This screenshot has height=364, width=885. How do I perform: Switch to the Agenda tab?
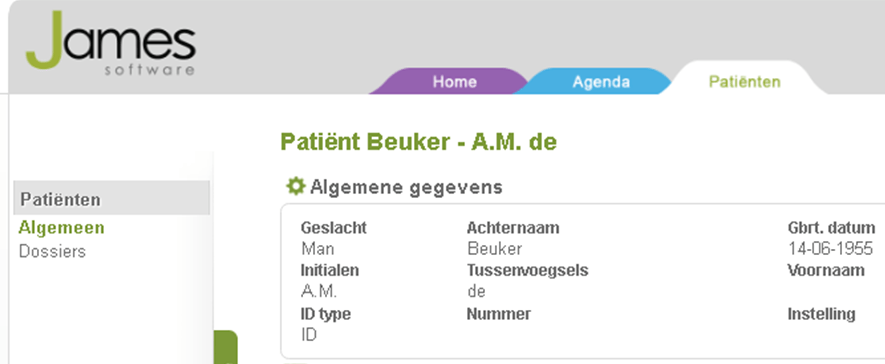(x=601, y=82)
